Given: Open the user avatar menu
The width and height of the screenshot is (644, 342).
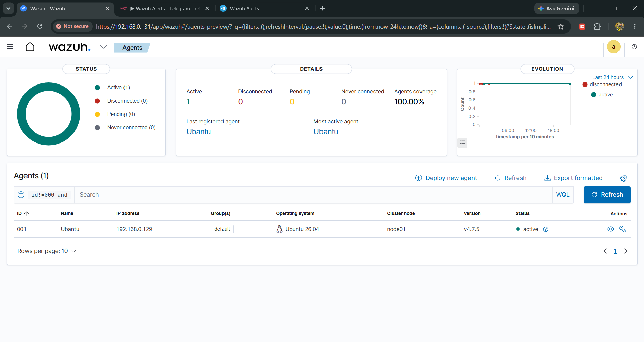Looking at the screenshot, I should click(x=613, y=47).
